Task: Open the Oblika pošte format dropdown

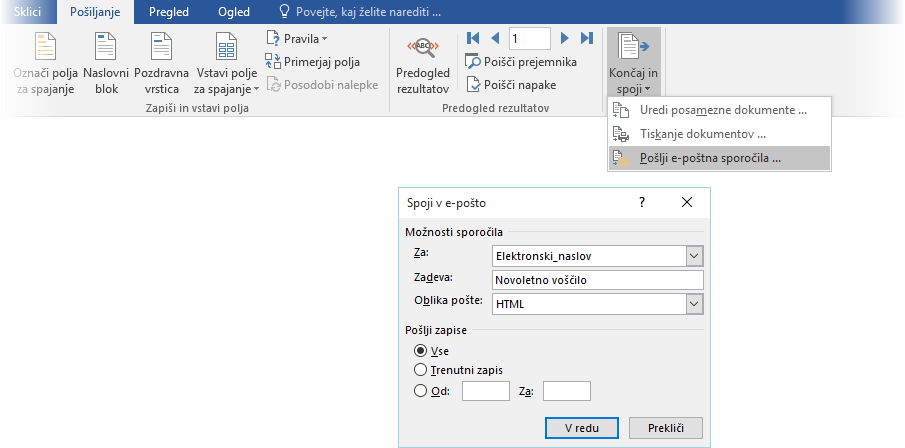Action: tap(694, 304)
